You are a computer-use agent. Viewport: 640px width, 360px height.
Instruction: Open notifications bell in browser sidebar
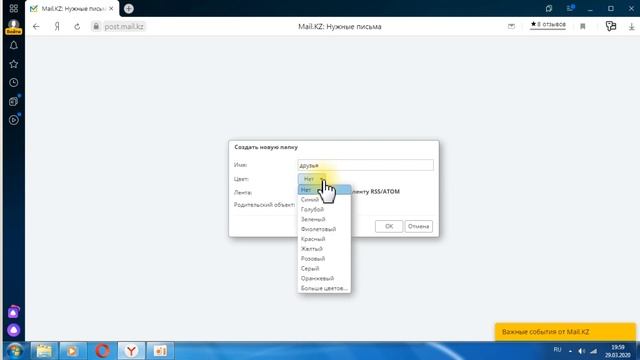13,45
